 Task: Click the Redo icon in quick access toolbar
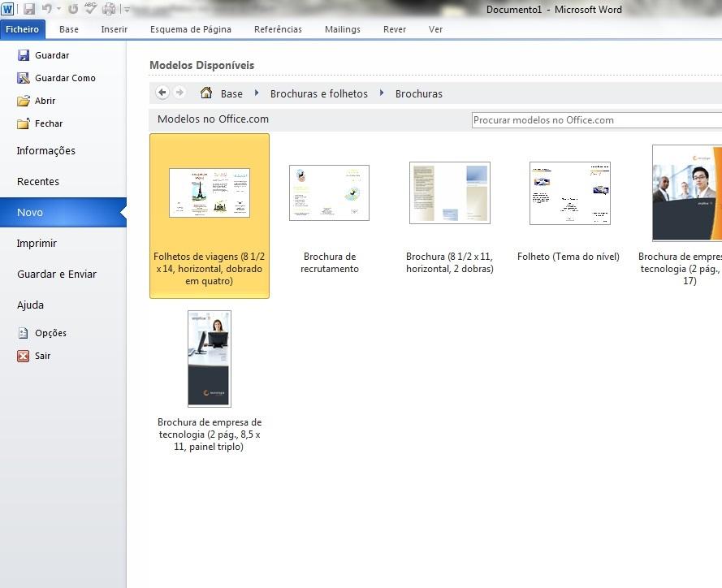(x=73, y=9)
